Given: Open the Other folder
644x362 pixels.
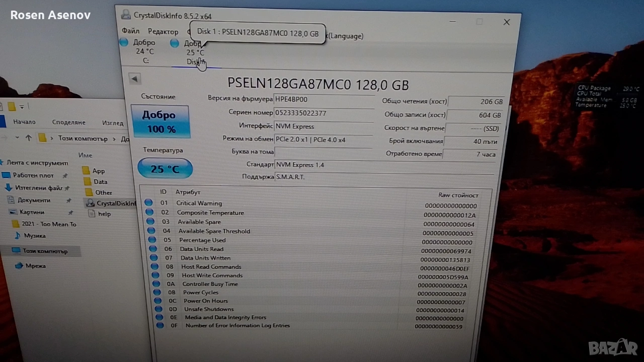Looking at the screenshot, I should [x=103, y=193].
